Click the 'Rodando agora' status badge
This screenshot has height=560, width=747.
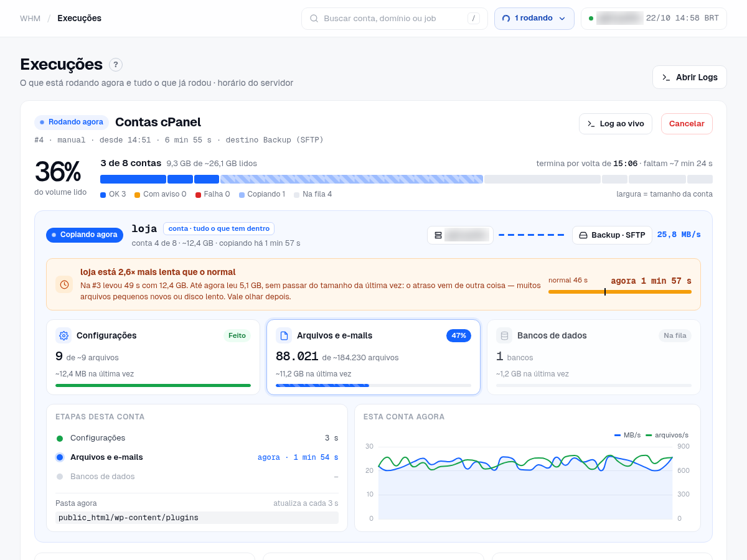(x=72, y=123)
